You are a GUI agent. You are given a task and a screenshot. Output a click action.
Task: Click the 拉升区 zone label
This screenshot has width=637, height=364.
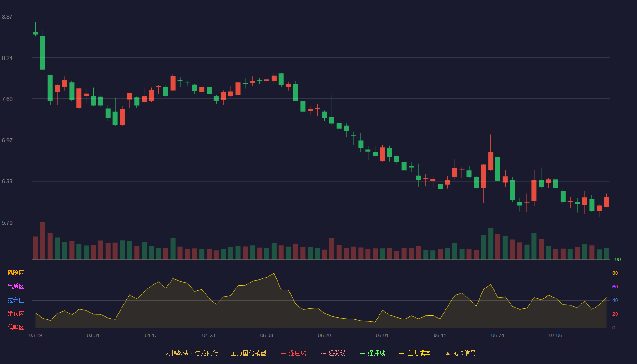click(15, 300)
